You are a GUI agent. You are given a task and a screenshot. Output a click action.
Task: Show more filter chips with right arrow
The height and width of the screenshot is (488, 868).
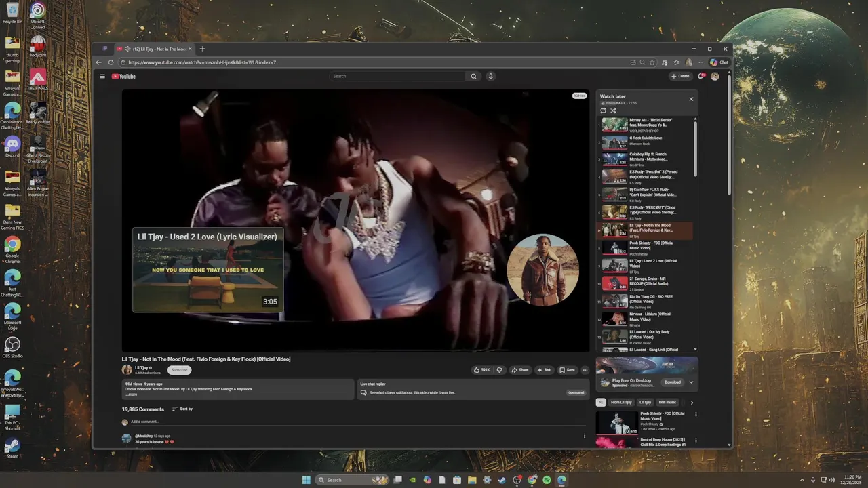(x=692, y=403)
